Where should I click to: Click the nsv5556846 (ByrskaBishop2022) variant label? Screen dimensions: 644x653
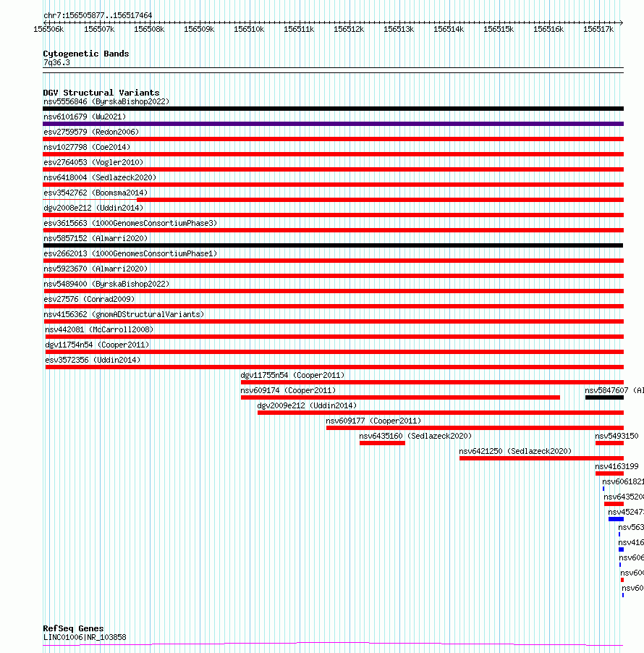point(106,101)
